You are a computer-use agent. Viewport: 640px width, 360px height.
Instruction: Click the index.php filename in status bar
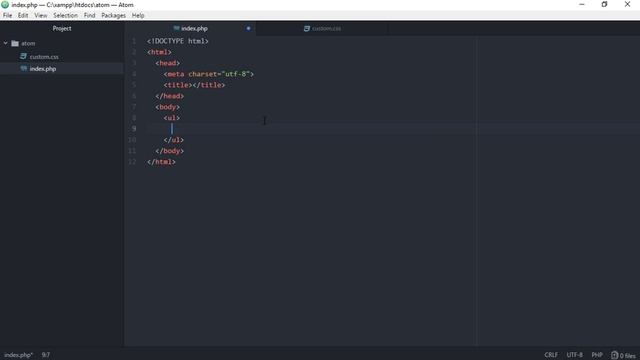coord(18,355)
